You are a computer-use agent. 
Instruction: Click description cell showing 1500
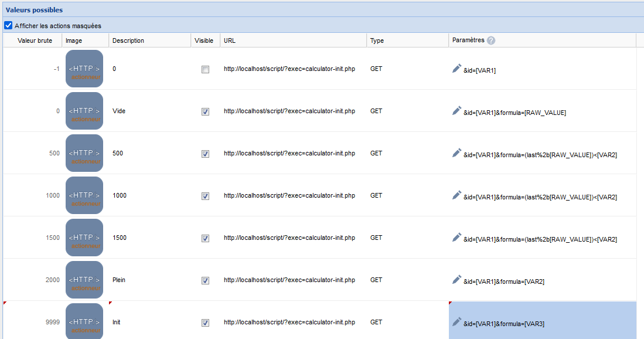[x=120, y=238]
